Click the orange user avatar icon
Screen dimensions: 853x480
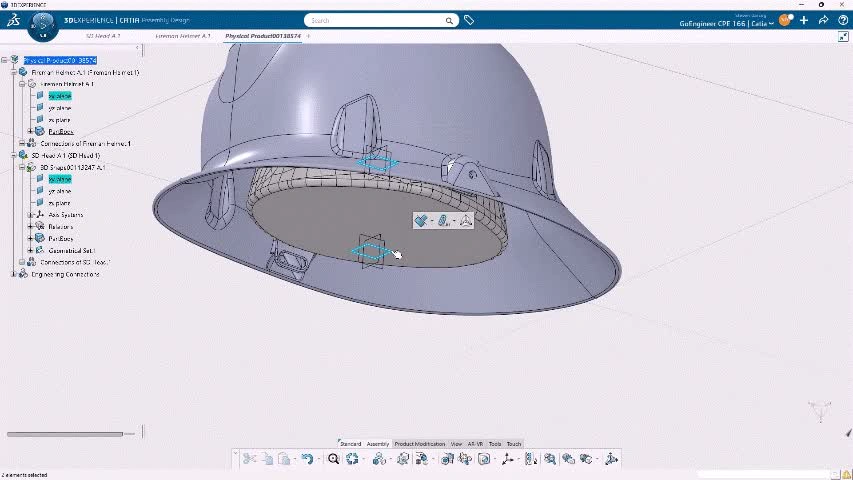785,20
